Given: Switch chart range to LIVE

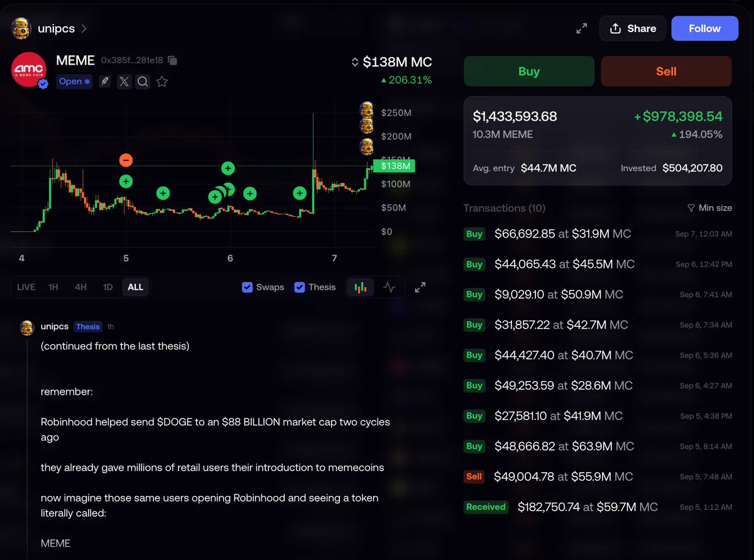Looking at the screenshot, I should pos(26,287).
